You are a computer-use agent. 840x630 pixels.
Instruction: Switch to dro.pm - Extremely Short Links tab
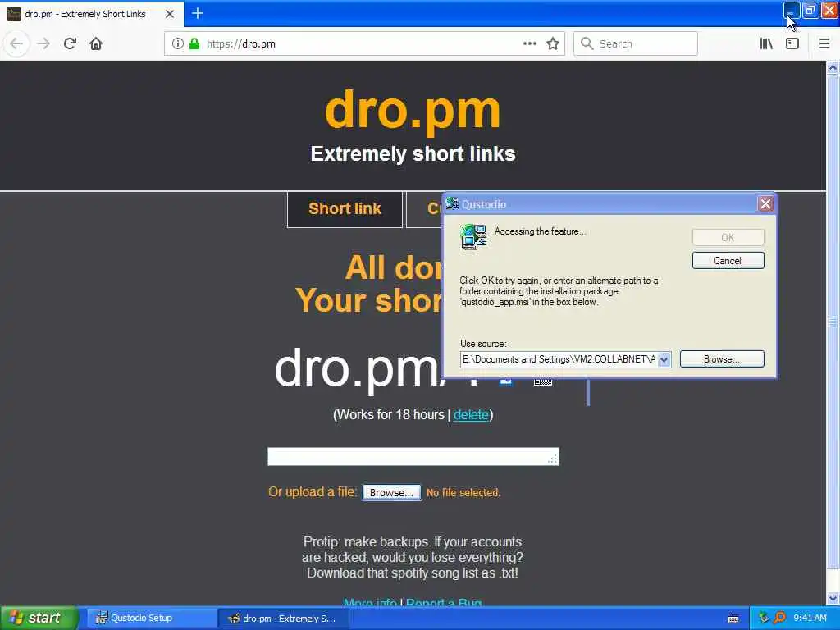[90, 14]
